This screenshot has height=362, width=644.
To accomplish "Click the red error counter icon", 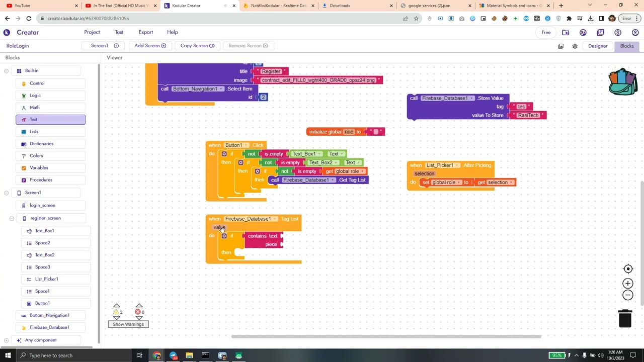I will [x=137, y=312].
